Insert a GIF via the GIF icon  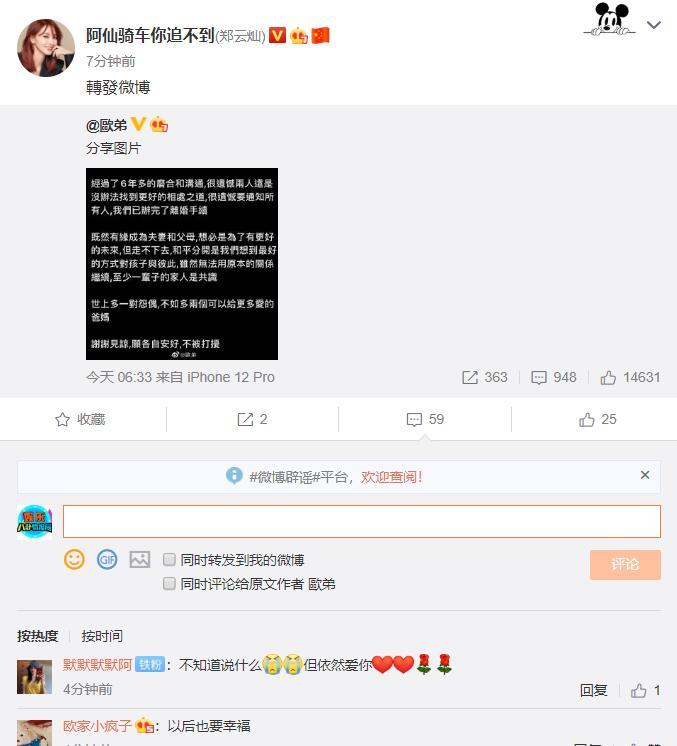107,560
